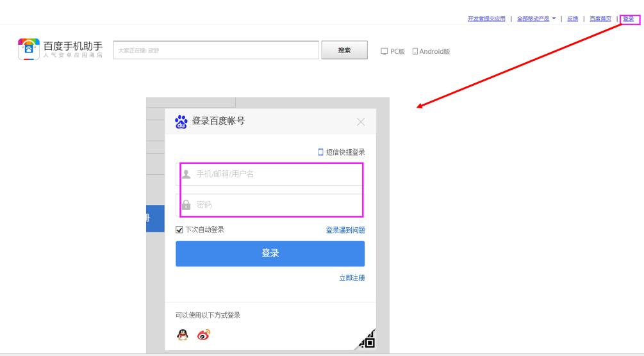Switch to PC版 version
This screenshot has height=356, width=644.
point(393,51)
